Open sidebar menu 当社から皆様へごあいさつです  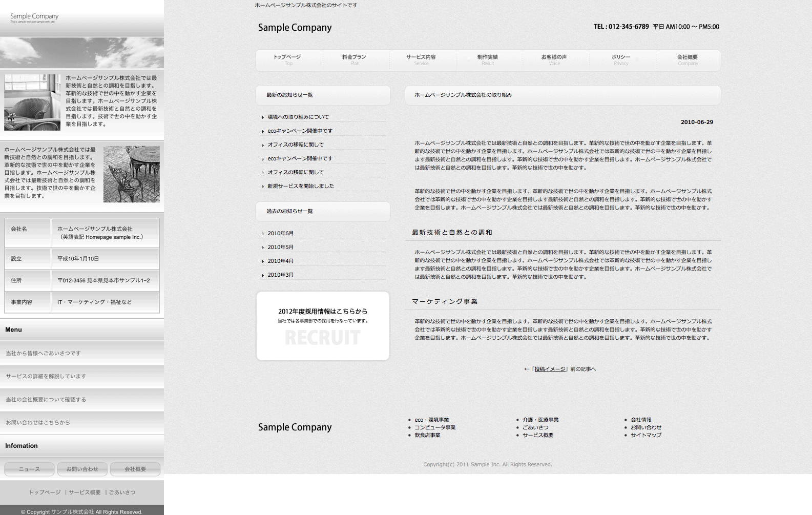click(x=44, y=354)
